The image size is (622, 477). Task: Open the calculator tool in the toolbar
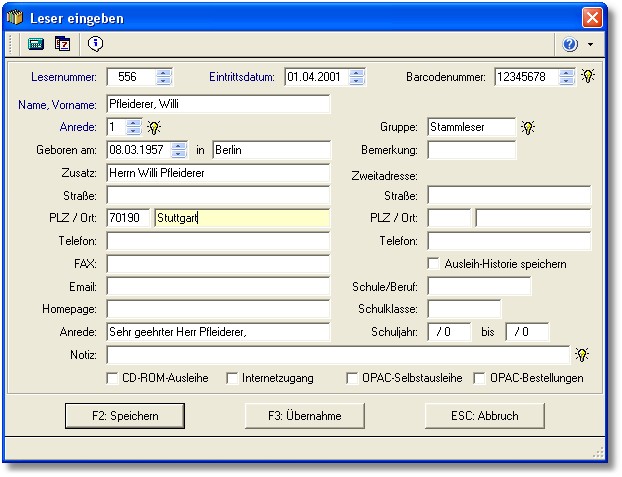pyautogui.click(x=36, y=44)
